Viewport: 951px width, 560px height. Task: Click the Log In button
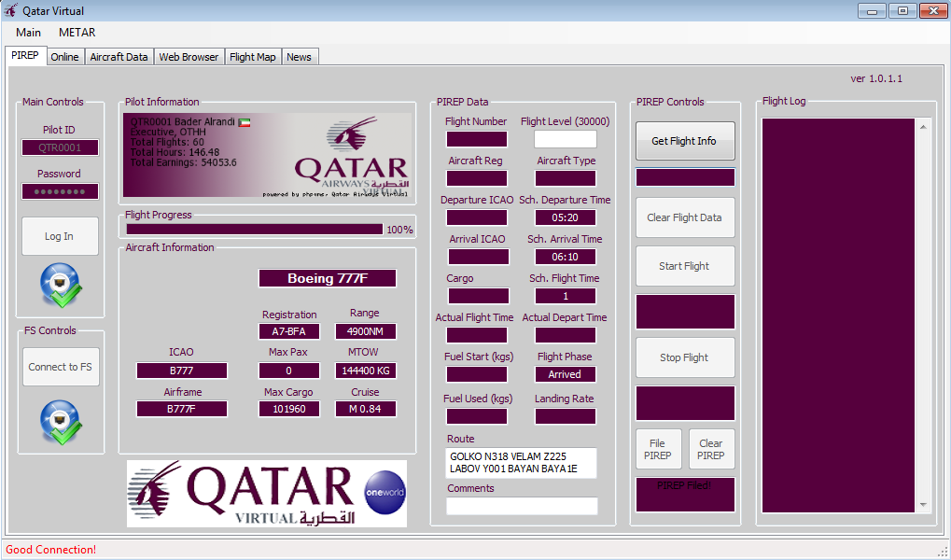tap(60, 236)
